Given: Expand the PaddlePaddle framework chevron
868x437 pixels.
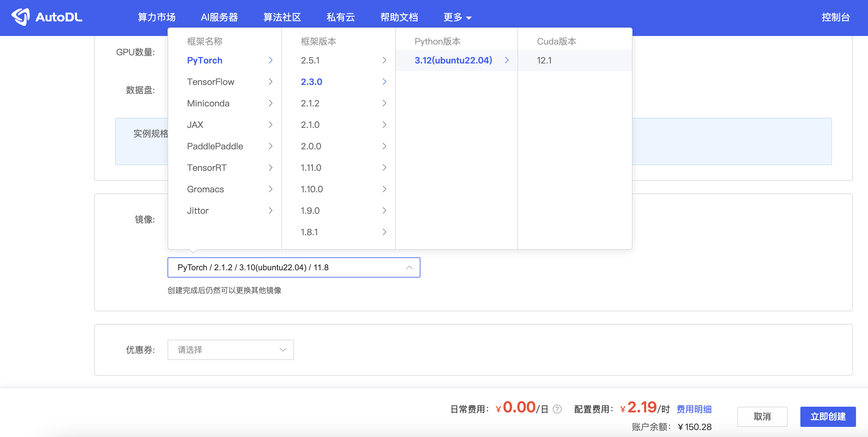Looking at the screenshot, I should [x=271, y=146].
